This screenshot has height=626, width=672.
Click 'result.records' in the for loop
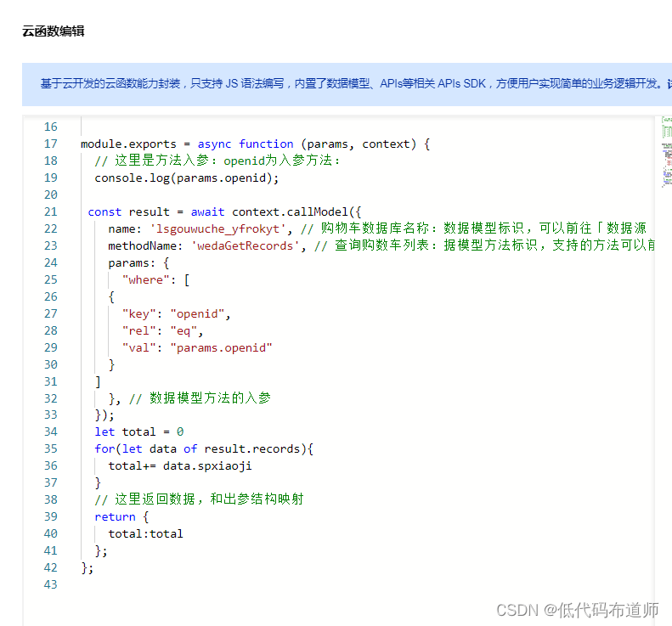pyautogui.click(x=252, y=448)
